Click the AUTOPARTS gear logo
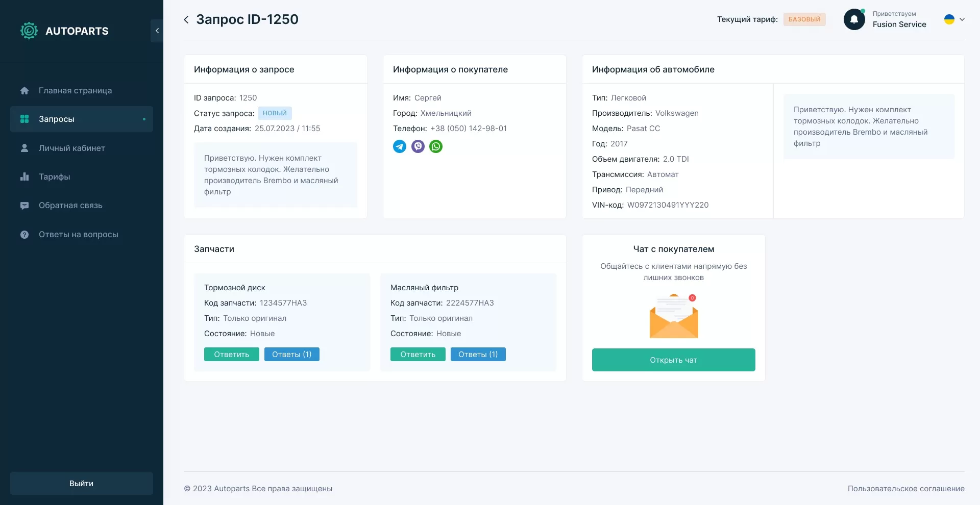 click(29, 31)
